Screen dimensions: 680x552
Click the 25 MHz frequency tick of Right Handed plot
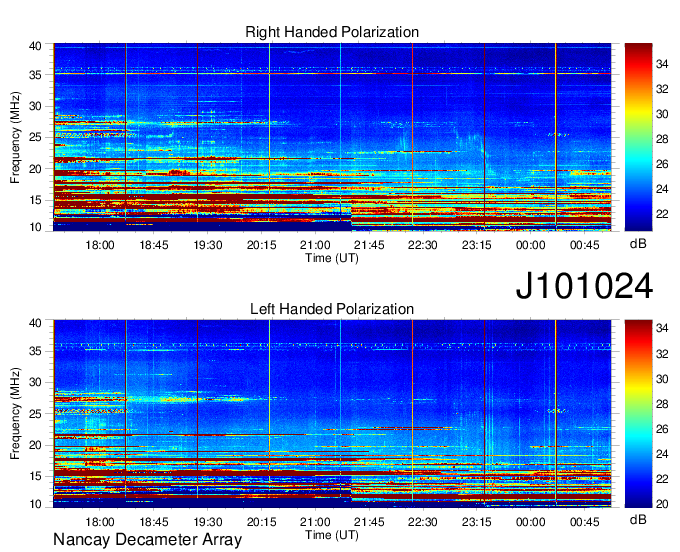coord(35,137)
